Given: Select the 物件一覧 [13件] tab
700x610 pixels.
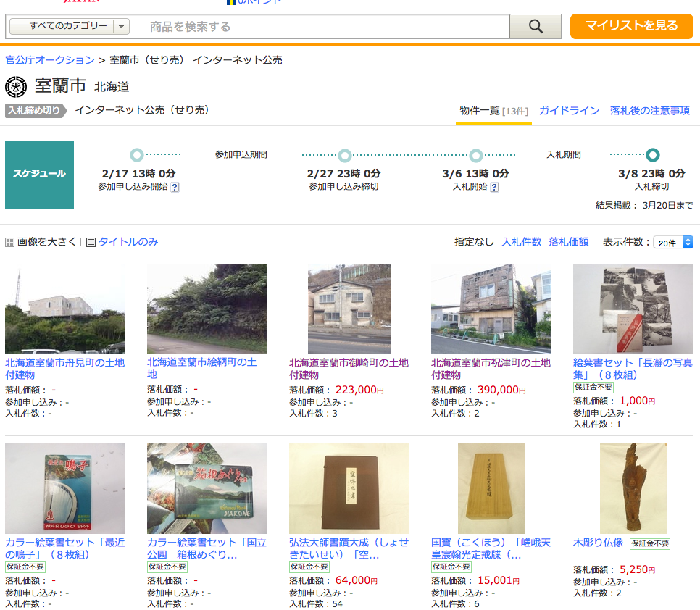Looking at the screenshot, I should click(x=493, y=111).
